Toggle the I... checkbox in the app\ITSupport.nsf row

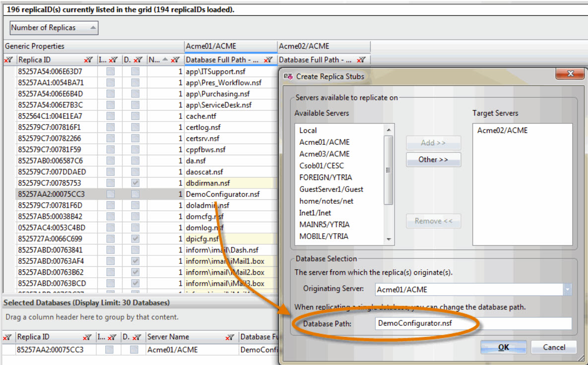[111, 71]
